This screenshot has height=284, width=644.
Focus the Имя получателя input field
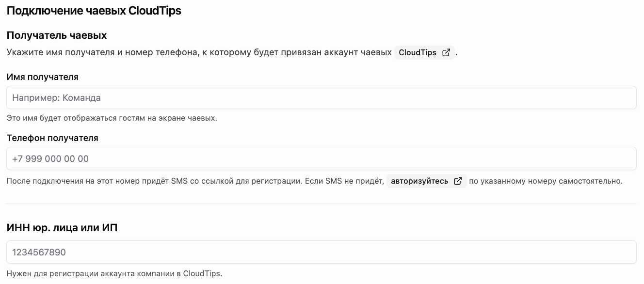322,97
